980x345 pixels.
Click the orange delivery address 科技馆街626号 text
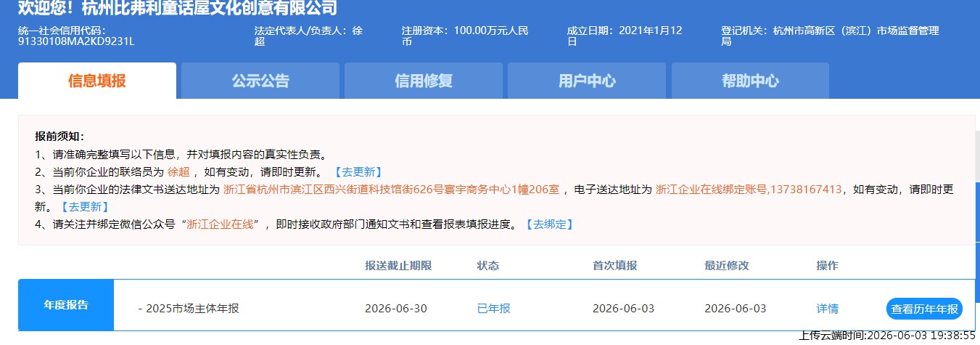click(x=392, y=190)
